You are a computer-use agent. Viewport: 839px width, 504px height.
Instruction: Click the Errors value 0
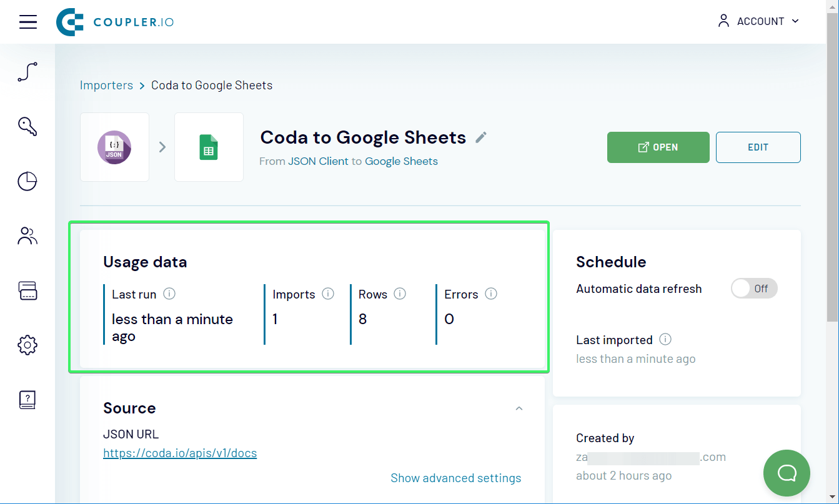(449, 319)
